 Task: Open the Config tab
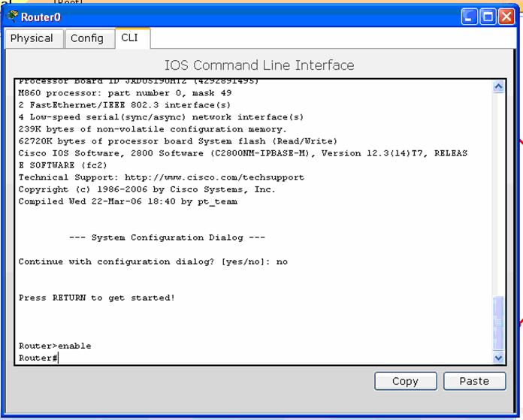[87, 38]
